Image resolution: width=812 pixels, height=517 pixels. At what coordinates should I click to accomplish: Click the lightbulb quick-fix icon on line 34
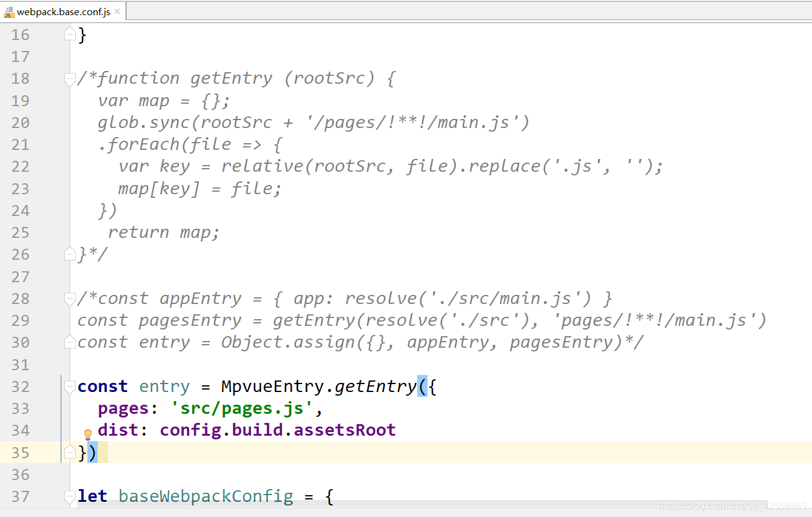click(x=87, y=434)
